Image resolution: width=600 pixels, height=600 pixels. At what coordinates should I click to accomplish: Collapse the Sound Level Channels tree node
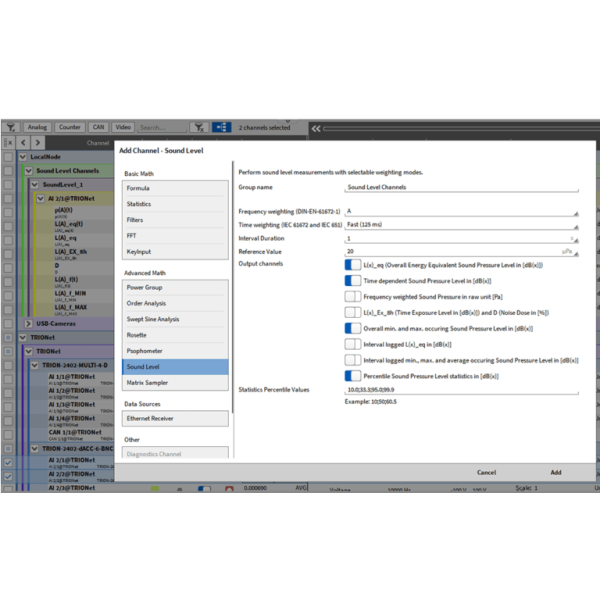[x=29, y=171]
